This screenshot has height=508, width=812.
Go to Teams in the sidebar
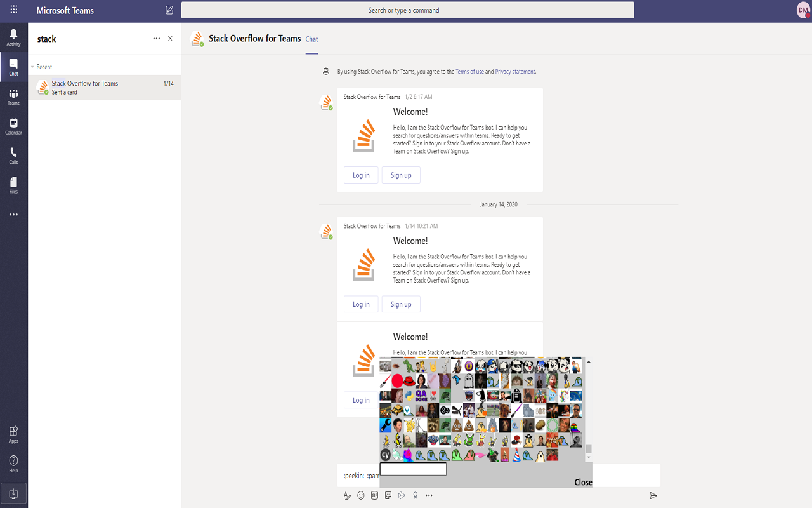click(13, 97)
